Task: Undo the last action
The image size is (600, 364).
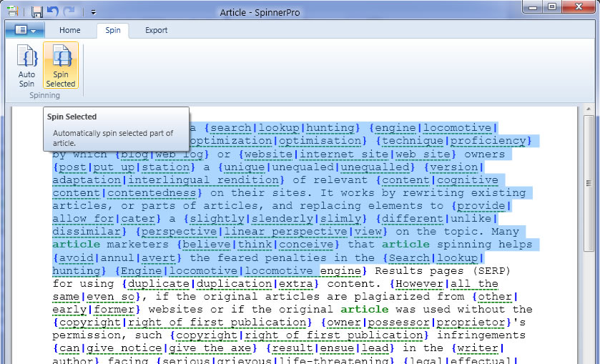Action: pos(53,12)
